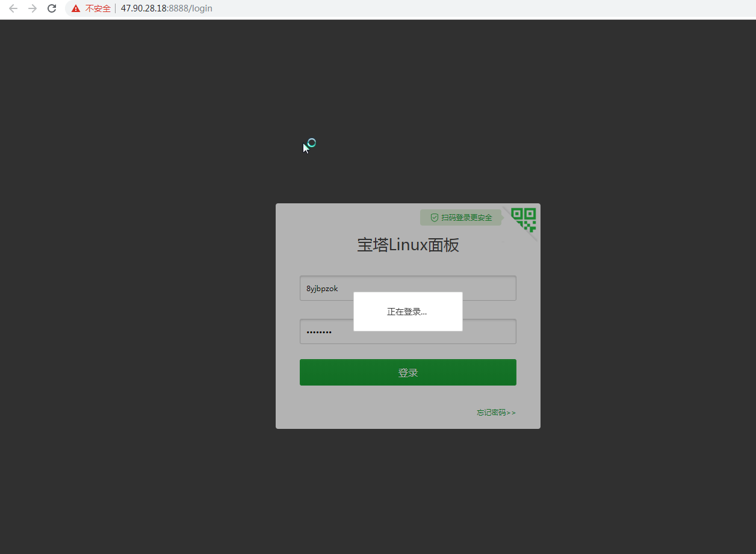Click the URL 47.90.28.18:8888/login in address bar
Image resolution: width=756 pixels, height=554 pixels.
click(166, 8)
